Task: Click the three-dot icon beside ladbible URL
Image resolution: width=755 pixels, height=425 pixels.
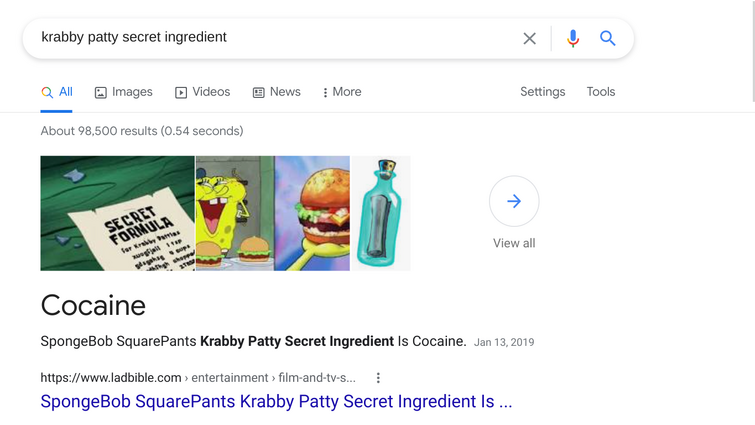Action: (x=378, y=378)
